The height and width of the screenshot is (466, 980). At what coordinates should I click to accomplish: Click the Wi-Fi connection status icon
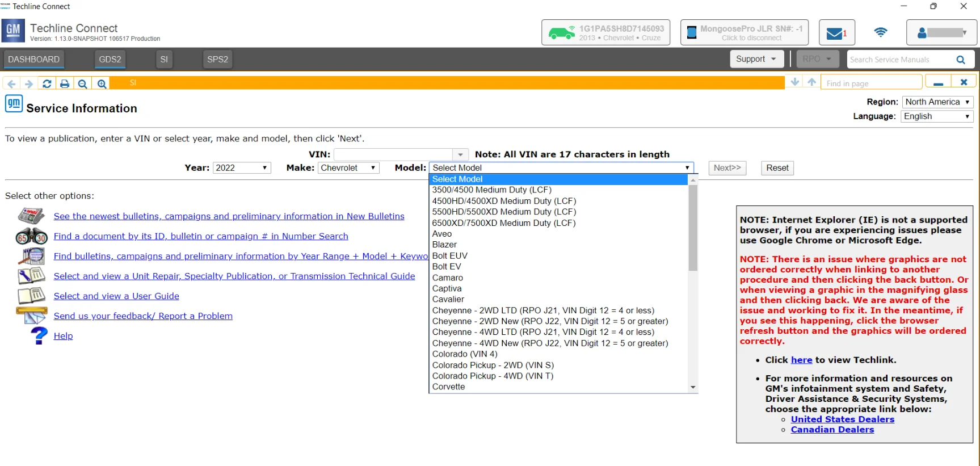[x=880, y=32]
